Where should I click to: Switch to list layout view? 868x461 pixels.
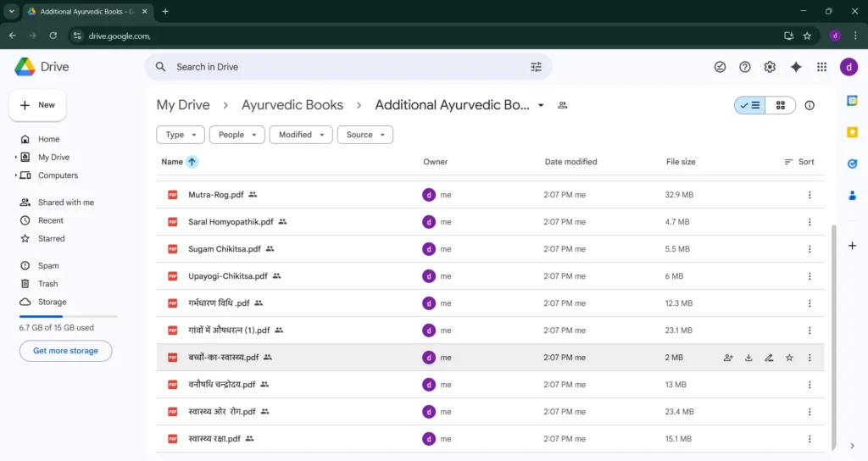(750, 105)
